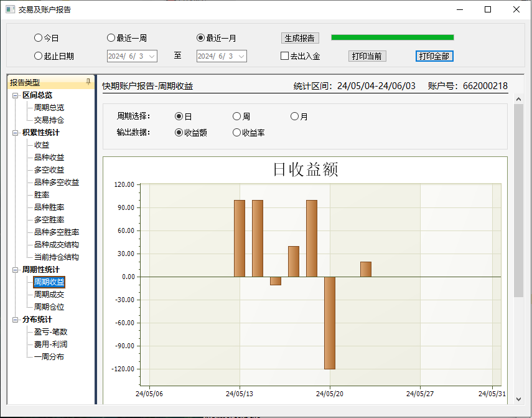Click the green report progress bar
The image size is (532, 418).
(392, 37)
